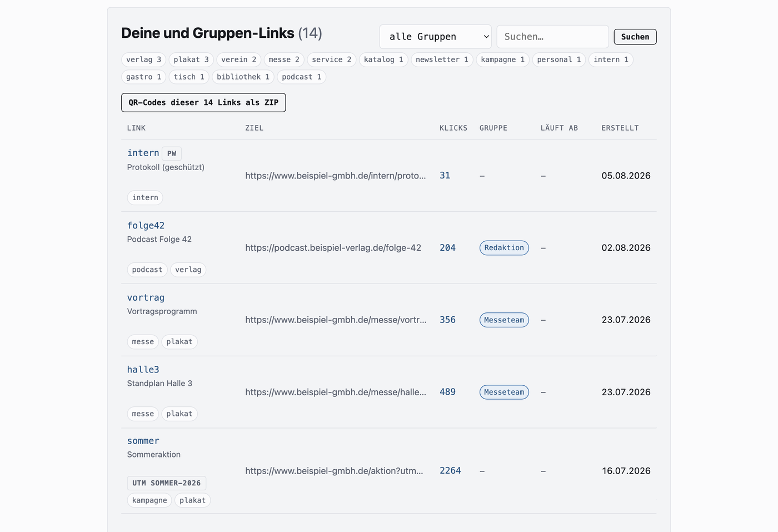Click the Redaktion group badge
The height and width of the screenshot is (532, 778).
504,248
